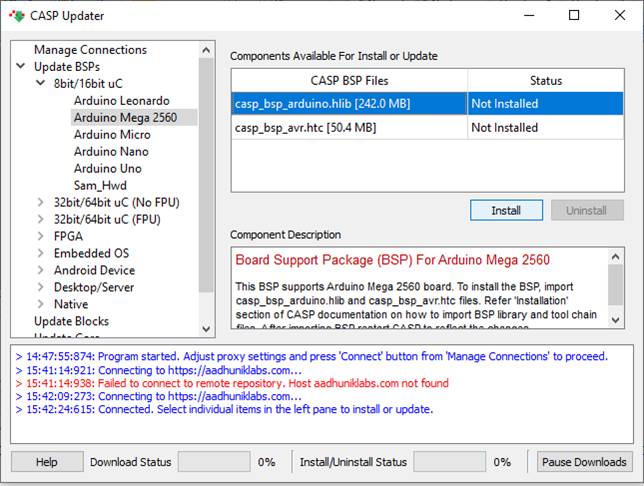Expand the FPGA tree node
644x486 pixels.
[41, 237]
